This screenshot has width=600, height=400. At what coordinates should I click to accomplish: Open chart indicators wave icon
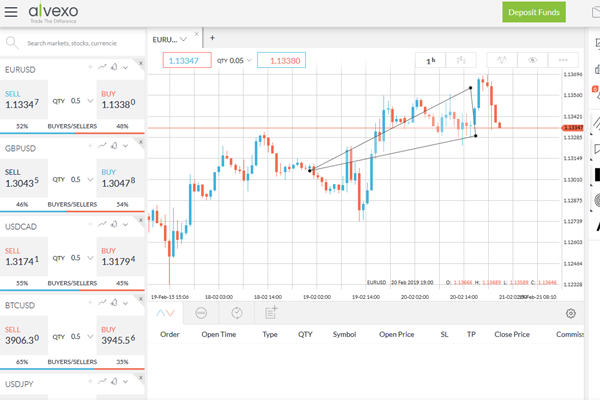coord(502,60)
